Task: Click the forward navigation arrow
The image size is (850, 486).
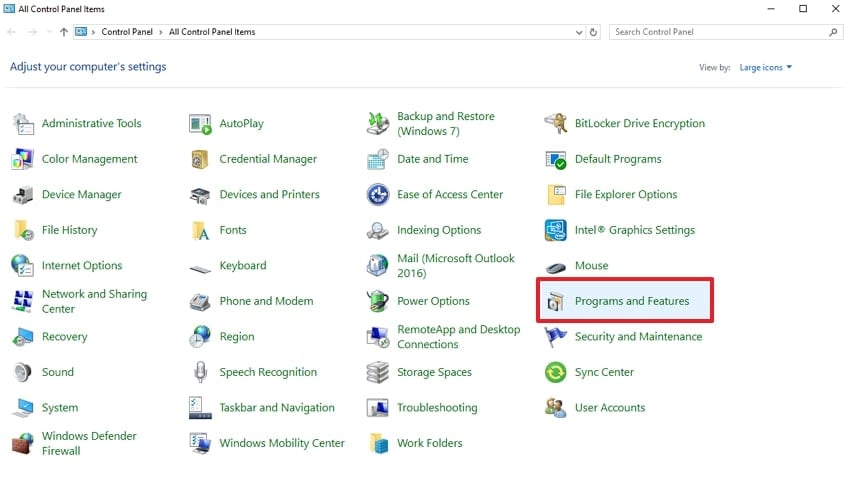Action: [x=33, y=33]
